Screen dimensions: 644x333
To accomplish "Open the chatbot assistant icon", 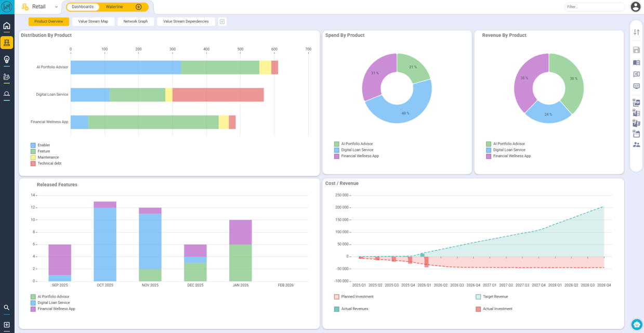I will pos(636,324).
